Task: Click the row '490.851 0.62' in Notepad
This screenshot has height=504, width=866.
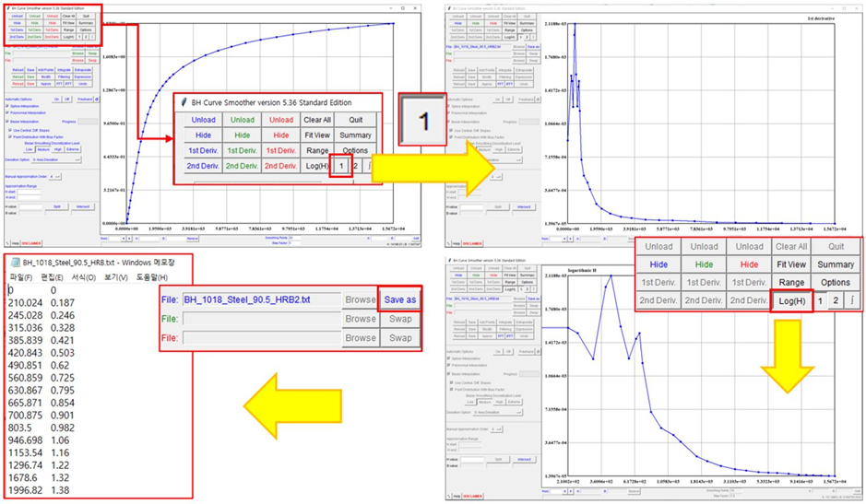Action: point(39,365)
